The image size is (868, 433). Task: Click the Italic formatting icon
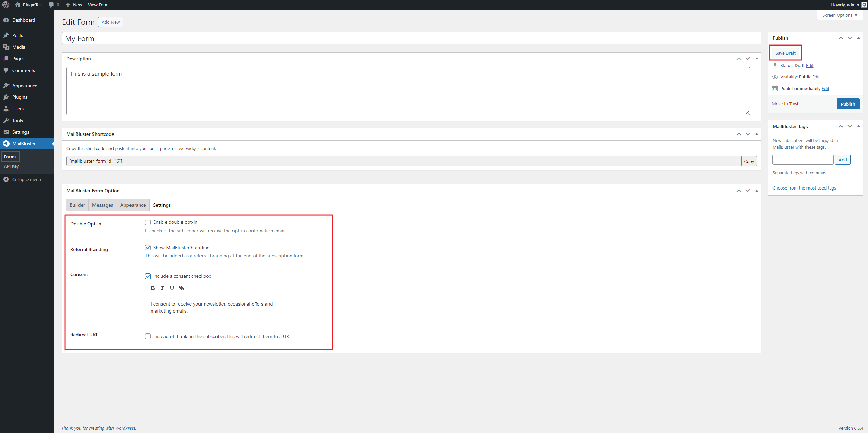click(x=162, y=288)
